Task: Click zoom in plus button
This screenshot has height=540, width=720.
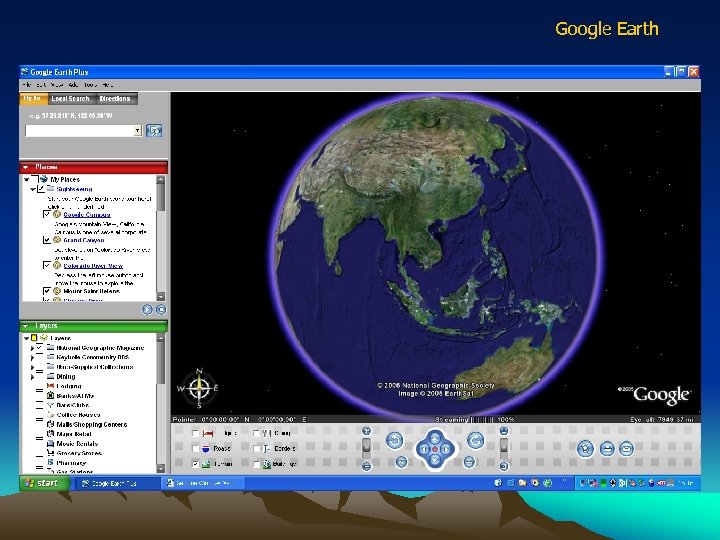Action: (366, 431)
